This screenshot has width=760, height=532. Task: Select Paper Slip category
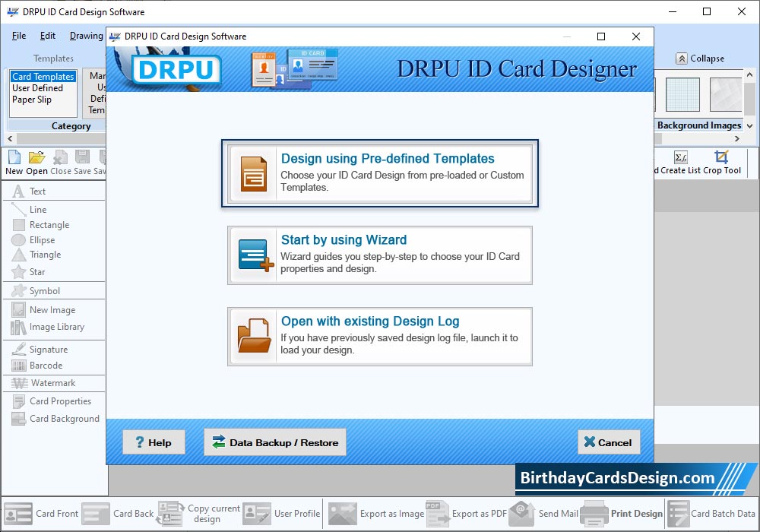click(31, 100)
